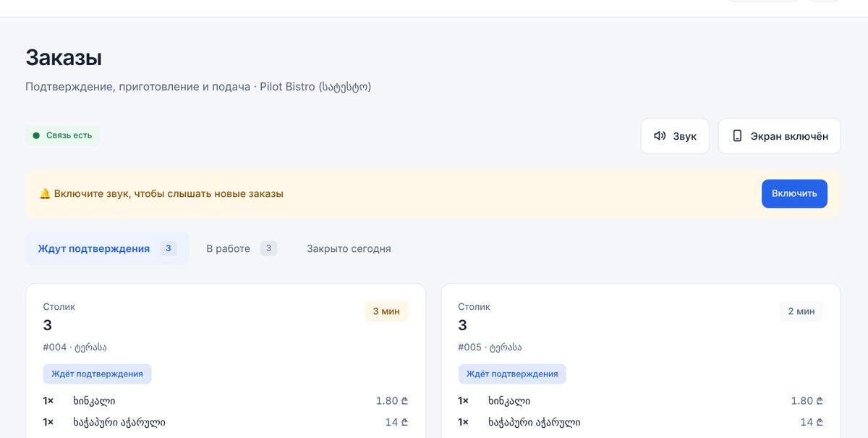Image resolution: width=868 pixels, height=438 pixels.
Task: Click the ხინკალი item in order #004
Action: [94, 401]
